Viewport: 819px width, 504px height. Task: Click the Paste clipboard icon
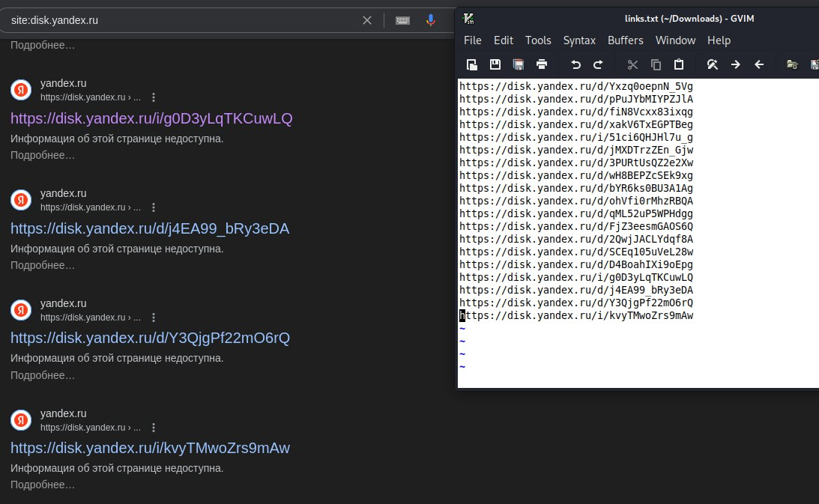coord(678,64)
